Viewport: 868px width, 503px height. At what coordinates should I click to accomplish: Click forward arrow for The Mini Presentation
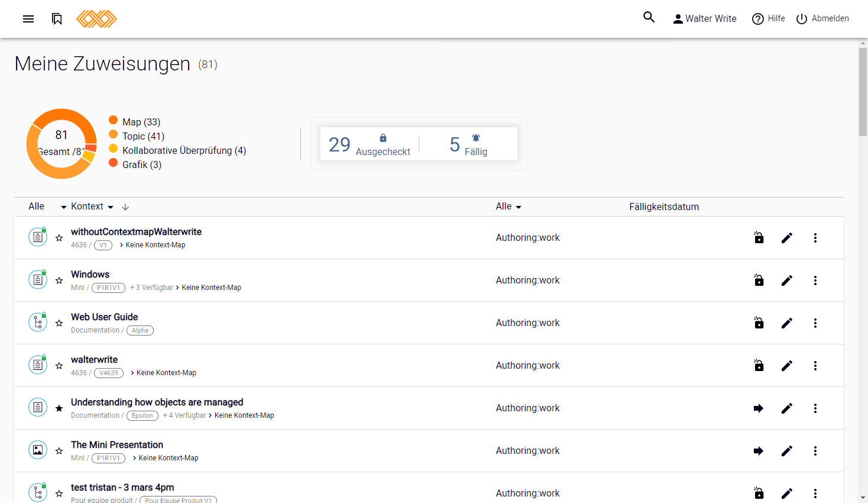[x=759, y=451]
